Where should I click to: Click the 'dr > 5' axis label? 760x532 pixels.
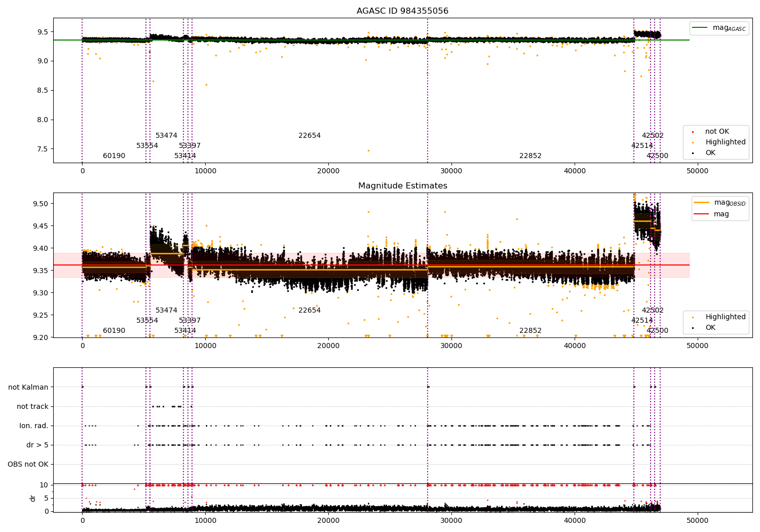tap(37, 445)
